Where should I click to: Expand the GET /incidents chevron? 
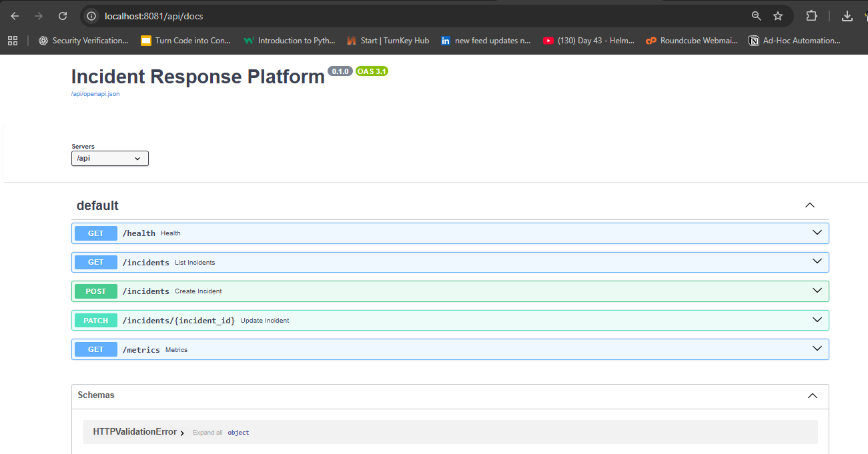(817, 262)
